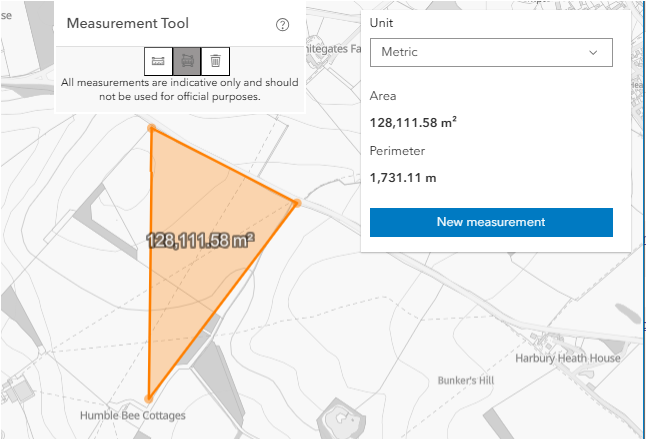The image size is (647, 440).
Task: Click bottom vertex of orange polygon
Action: pos(149,398)
